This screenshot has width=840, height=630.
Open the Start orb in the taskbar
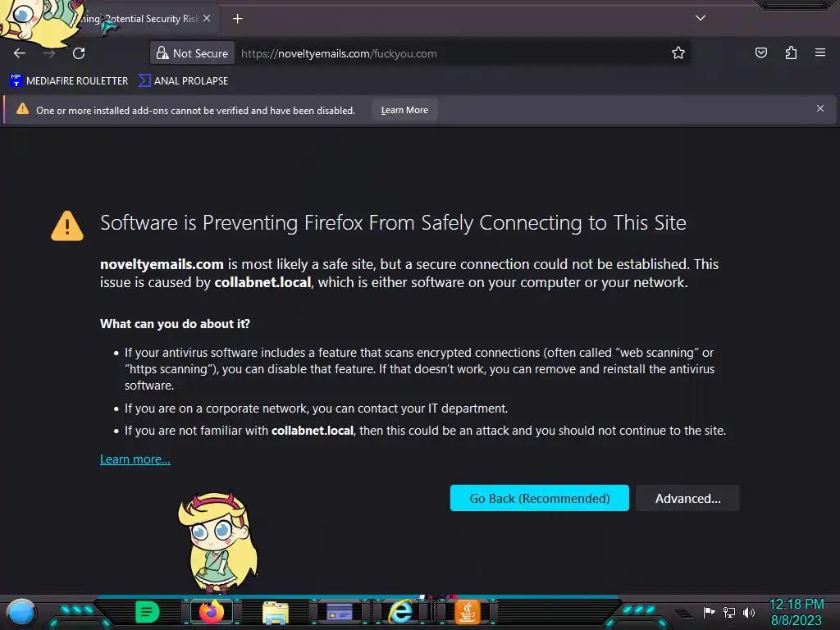coord(21,612)
